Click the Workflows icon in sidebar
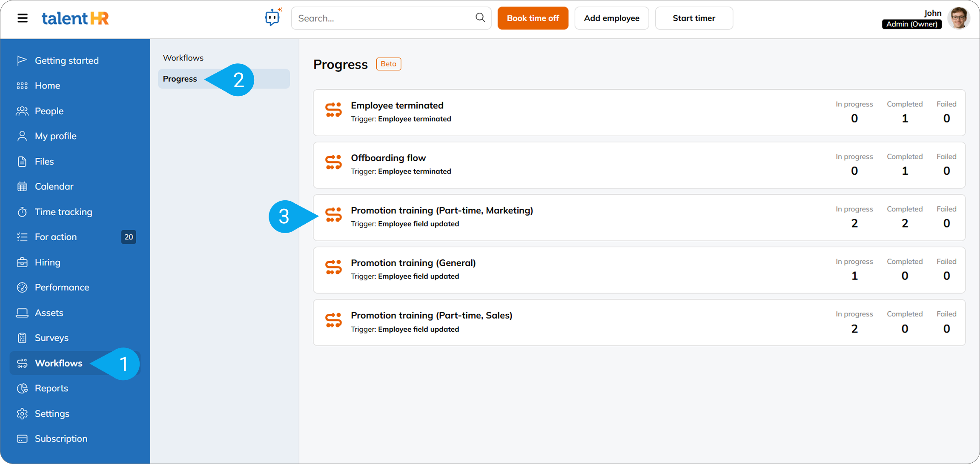 [x=22, y=363]
